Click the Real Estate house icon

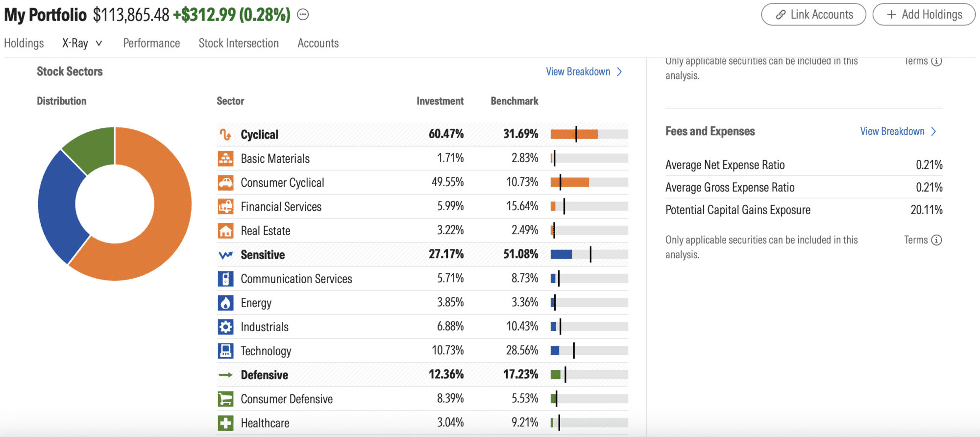coord(225,230)
